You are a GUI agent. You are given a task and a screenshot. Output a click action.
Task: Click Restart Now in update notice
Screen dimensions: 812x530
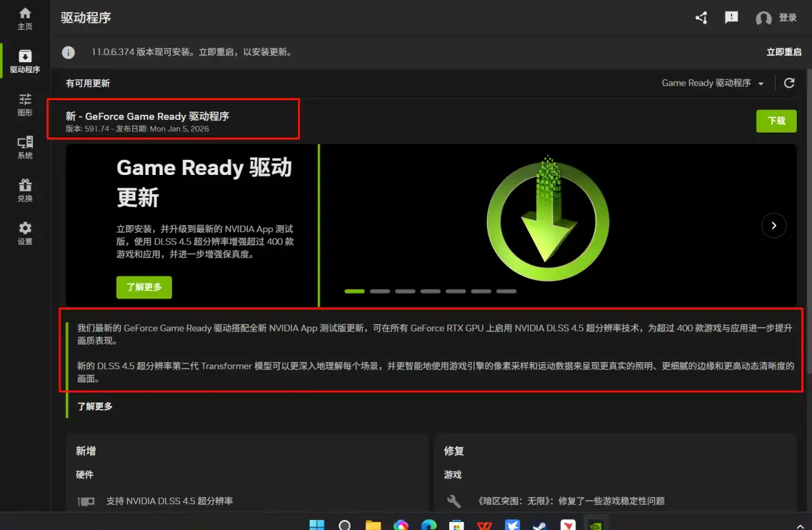click(x=783, y=52)
